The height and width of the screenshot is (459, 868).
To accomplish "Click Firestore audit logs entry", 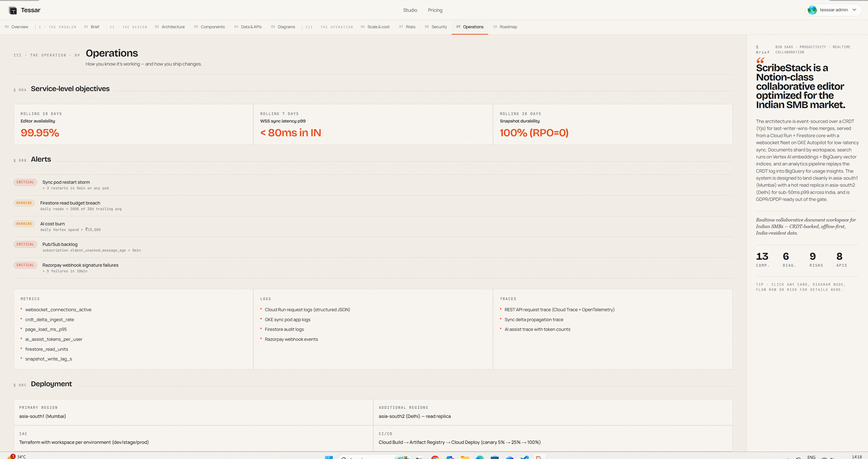I will [284, 329].
